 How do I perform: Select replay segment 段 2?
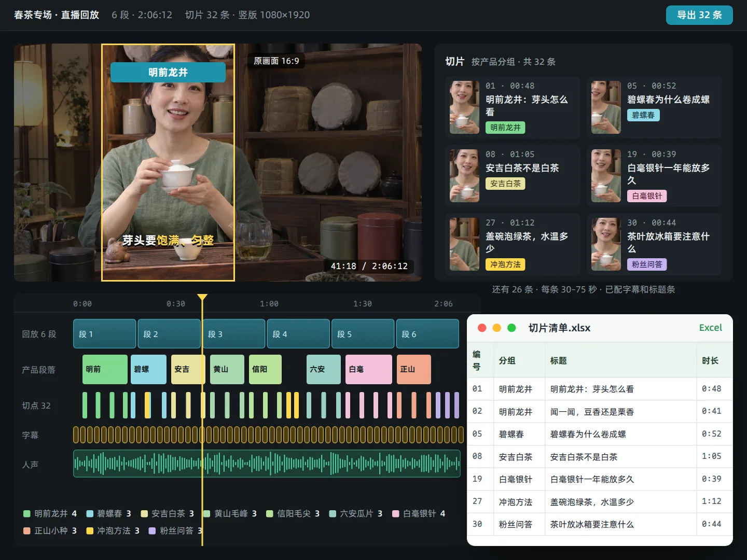pyautogui.click(x=169, y=334)
